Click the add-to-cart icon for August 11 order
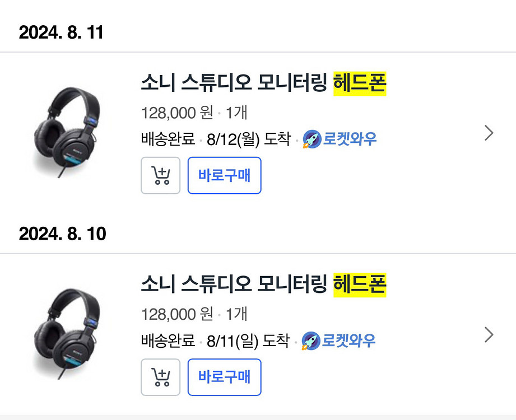 tap(160, 175)
